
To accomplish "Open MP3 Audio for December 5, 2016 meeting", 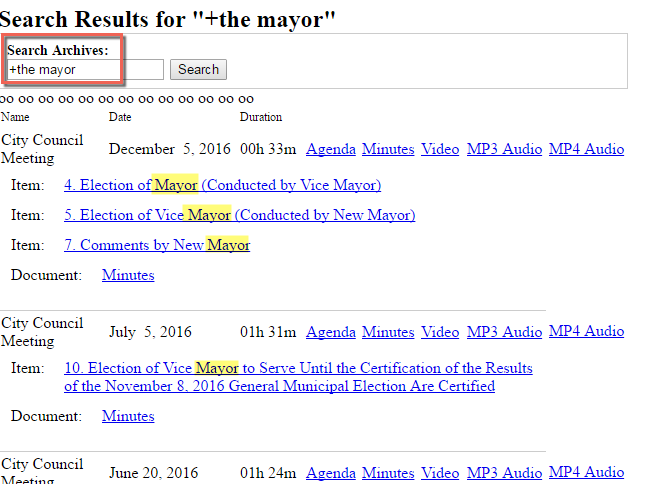I will [x=504, y=149].
